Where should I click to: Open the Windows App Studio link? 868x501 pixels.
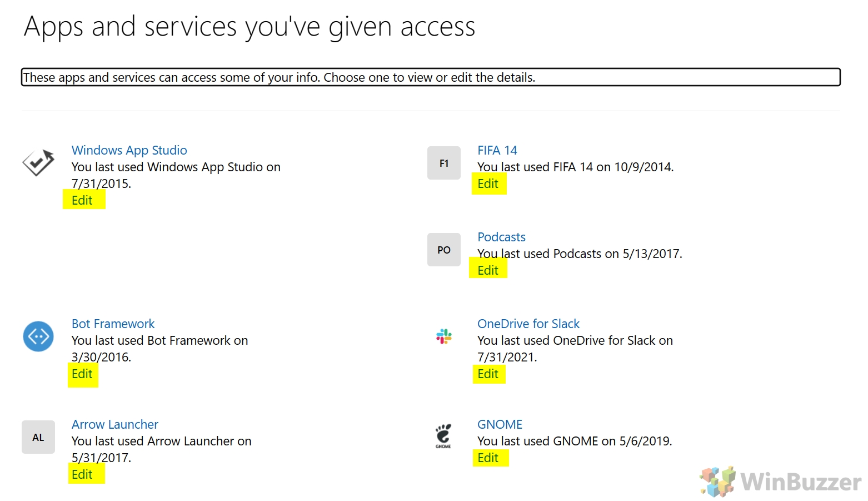click(129, 150)
